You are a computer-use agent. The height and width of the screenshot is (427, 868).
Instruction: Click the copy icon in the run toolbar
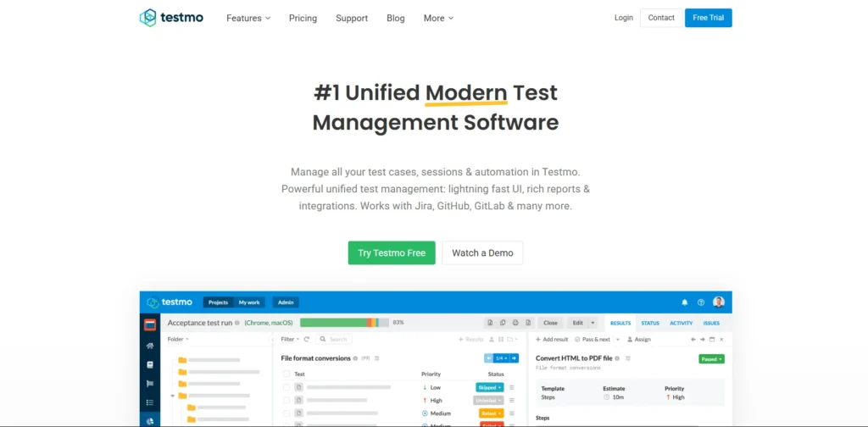[503, 323]
